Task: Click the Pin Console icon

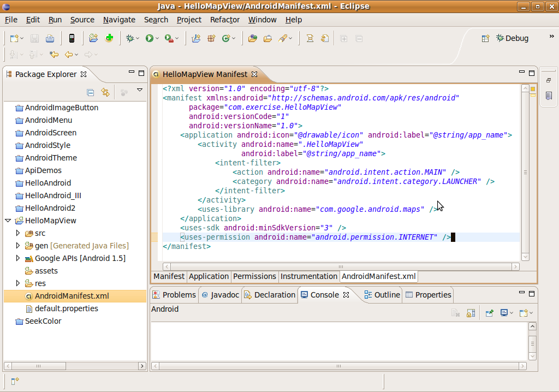Action: click(x=489, y=313)
